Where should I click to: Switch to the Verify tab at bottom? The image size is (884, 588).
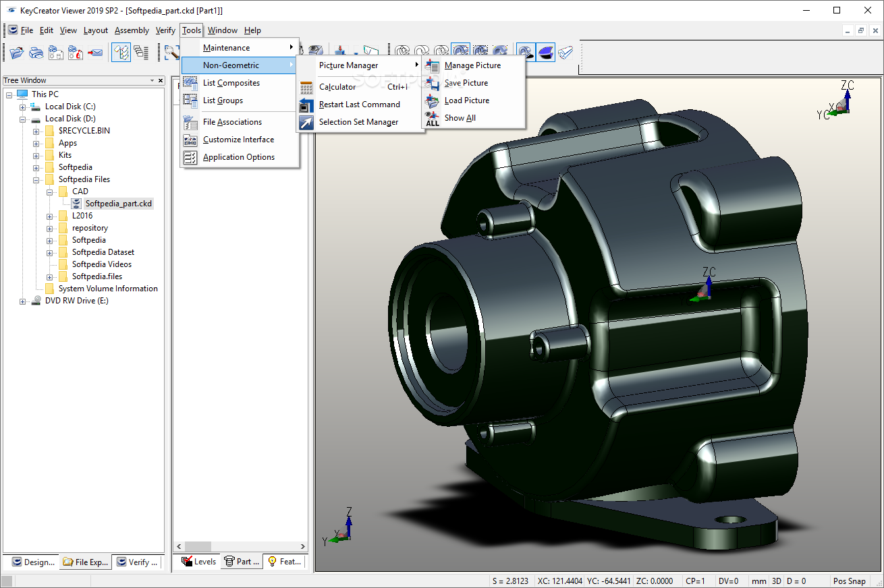point(138,562)
